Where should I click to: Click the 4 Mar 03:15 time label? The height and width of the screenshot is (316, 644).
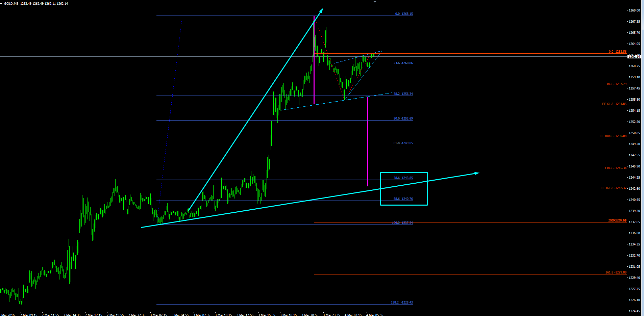point(353,315)
